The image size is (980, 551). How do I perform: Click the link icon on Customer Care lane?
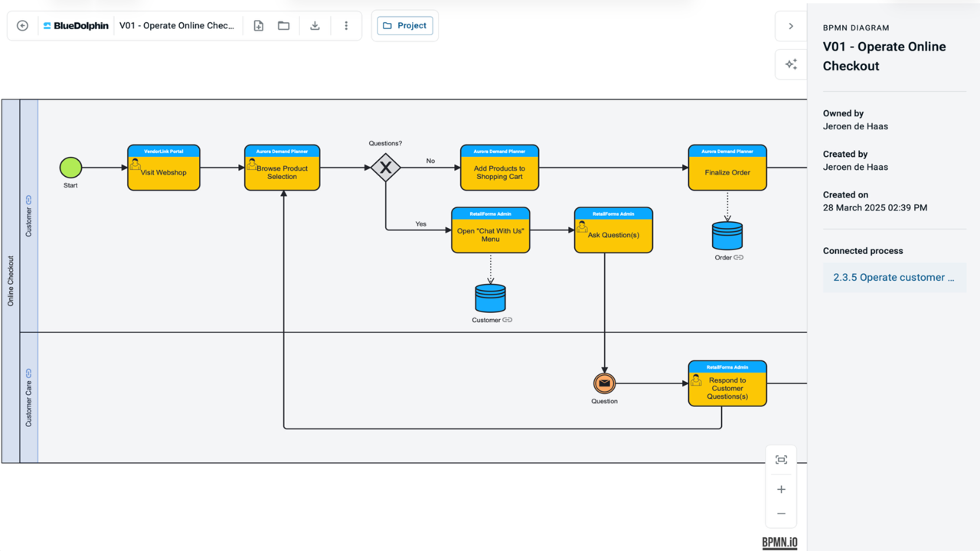pyautogui.click(x=28, y=373)
